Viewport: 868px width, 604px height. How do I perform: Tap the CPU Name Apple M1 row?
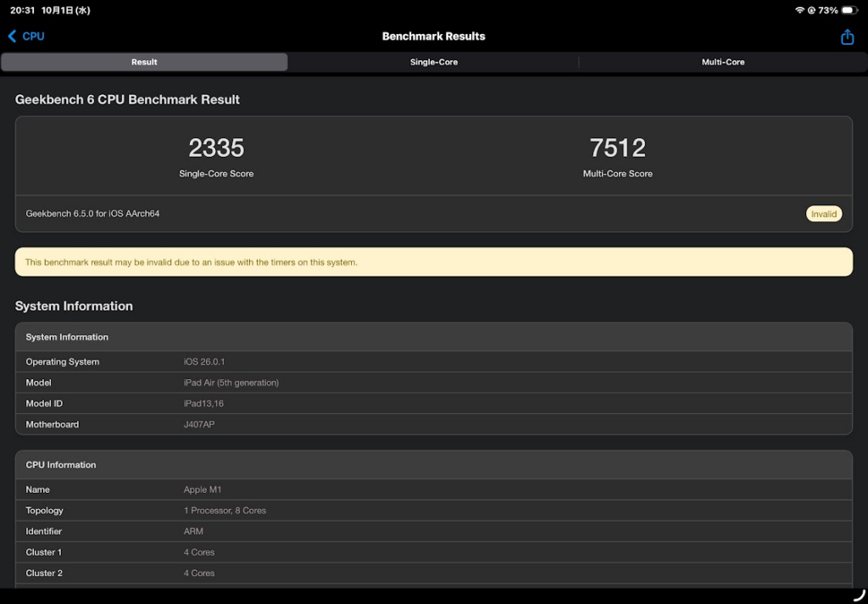[433, 489]
